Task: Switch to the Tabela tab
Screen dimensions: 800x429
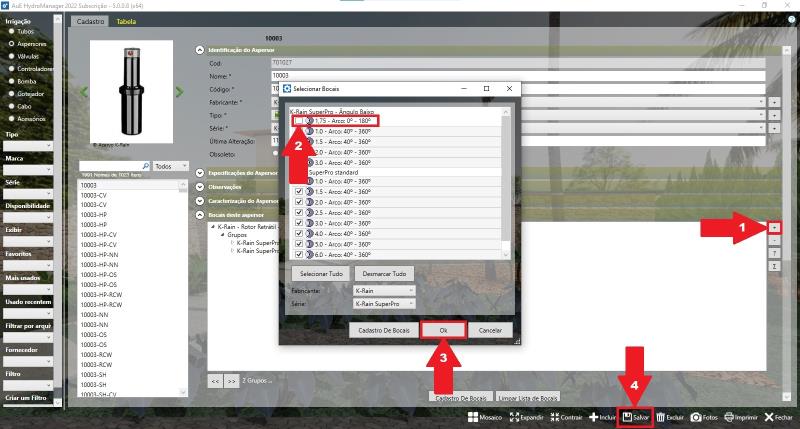Action: (x=126, y=21)
